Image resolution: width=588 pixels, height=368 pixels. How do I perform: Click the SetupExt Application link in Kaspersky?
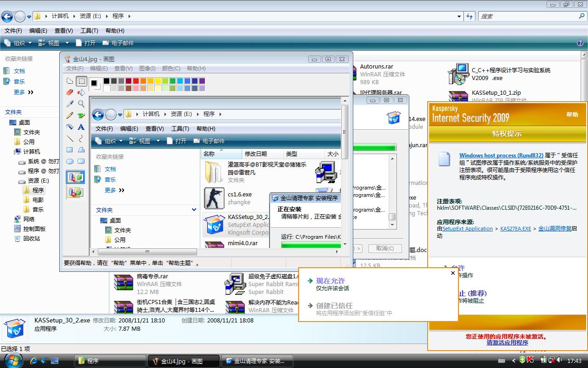point(468,229)
